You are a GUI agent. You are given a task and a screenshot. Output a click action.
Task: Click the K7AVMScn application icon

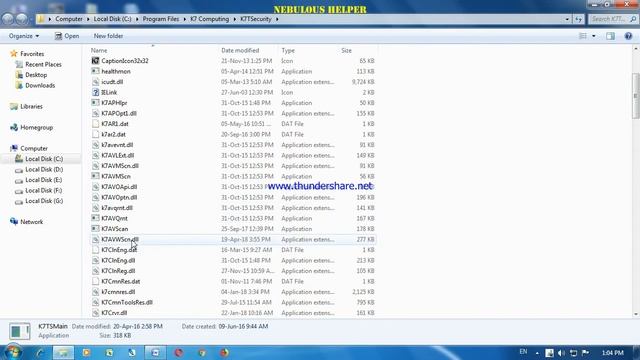point(95,176)
